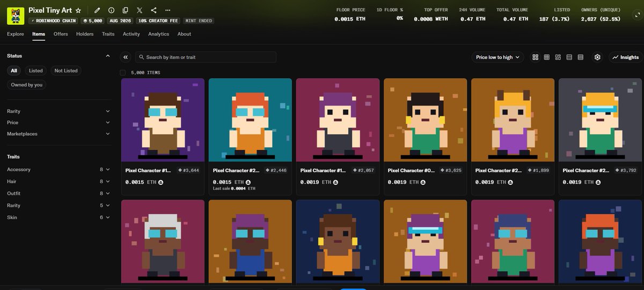This screenshot has width=644, height=290.
Task: Open the Activity tab
Action: click(131, 34)
